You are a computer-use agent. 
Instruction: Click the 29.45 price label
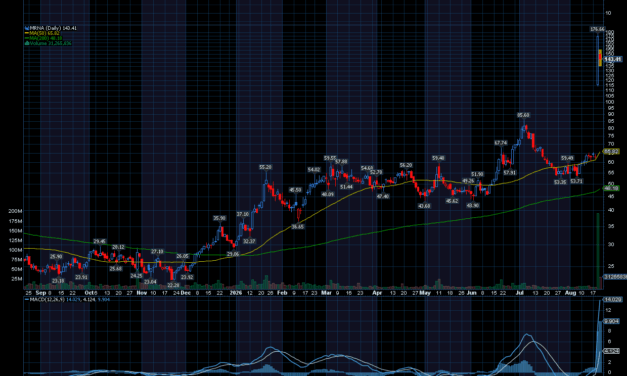[100, 241]
